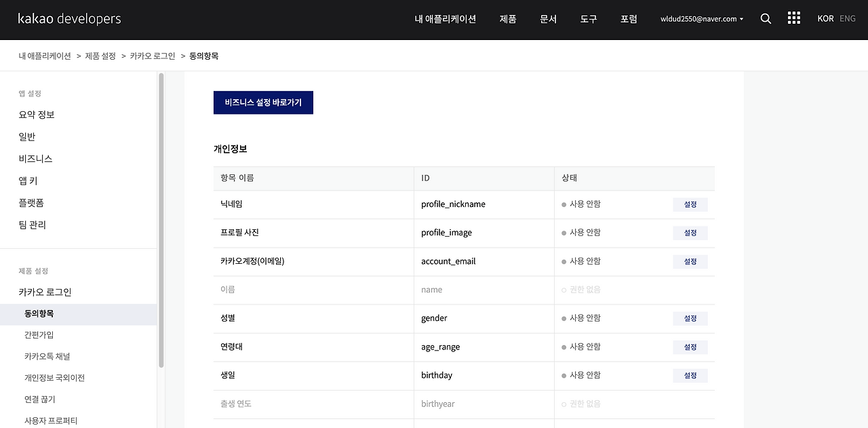The image size is (868, 428).
Task: Click the sidebar vertical scrollbar
Action: coord(161,220)
